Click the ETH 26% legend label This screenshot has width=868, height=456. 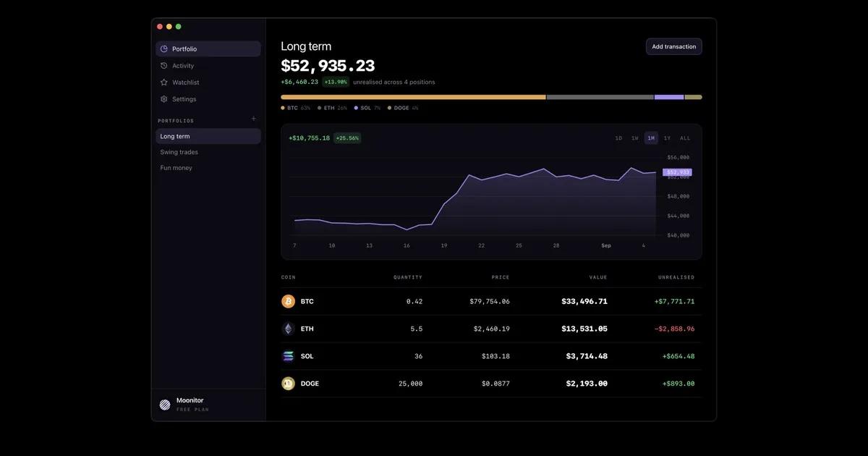click(x=332, y=108)
